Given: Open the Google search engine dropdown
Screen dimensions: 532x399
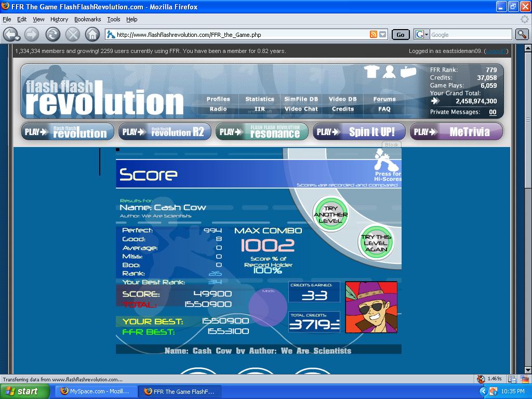Looking at the screenshot, I should point(422,34).
